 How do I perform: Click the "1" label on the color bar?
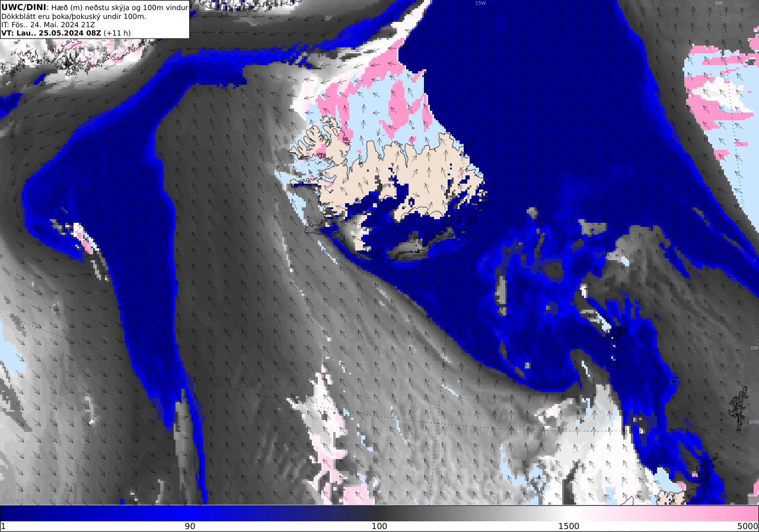point(3,526)
